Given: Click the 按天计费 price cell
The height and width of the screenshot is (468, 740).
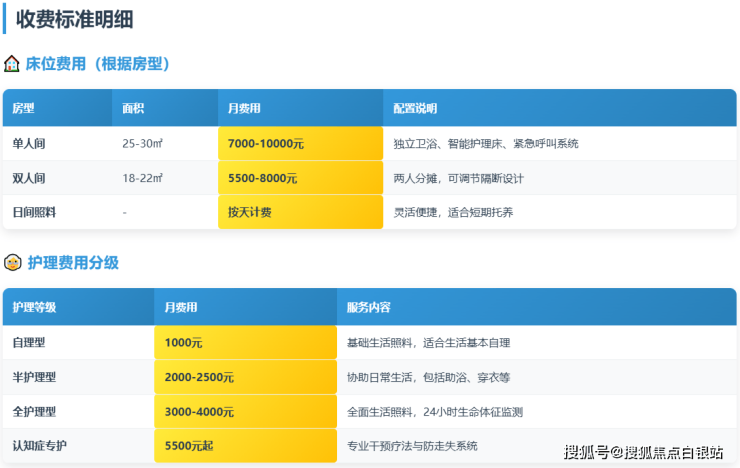Looking at the screenshot, I should [300, 212].
